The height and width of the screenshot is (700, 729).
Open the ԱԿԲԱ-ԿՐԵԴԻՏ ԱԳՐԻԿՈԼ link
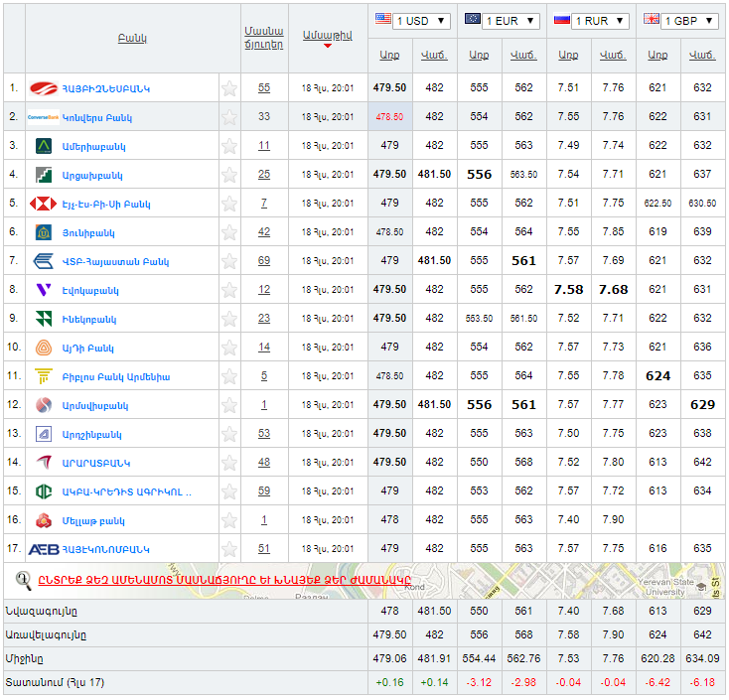pos(127,492)
